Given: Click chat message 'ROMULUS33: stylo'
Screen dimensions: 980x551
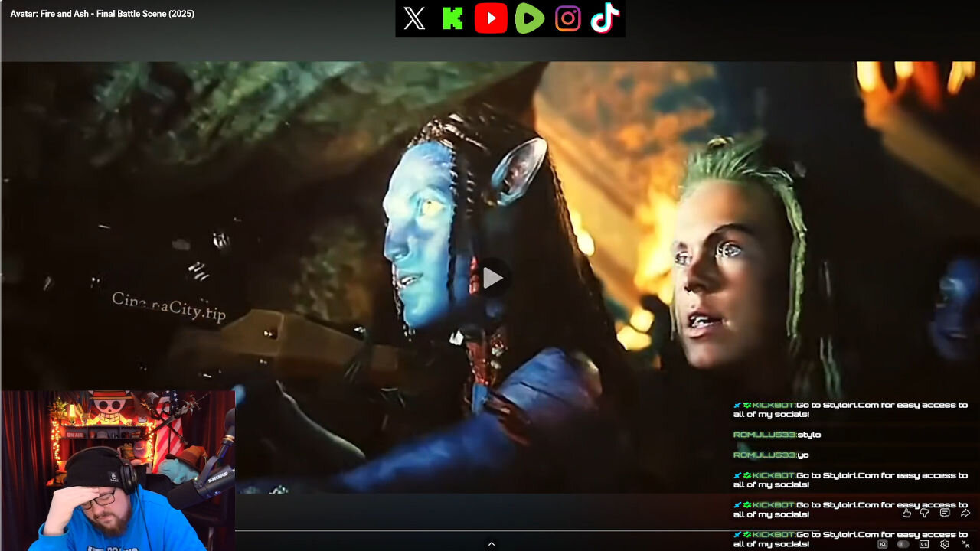Looking at the screenshot, I should coord(777,435).
